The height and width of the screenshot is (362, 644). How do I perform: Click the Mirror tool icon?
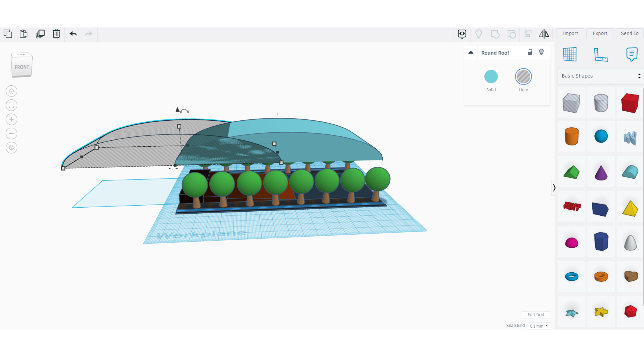544,34
